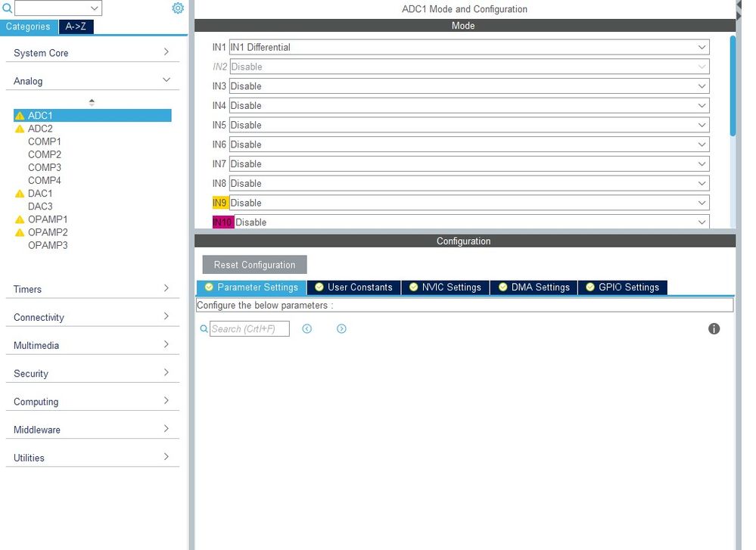Select OPAMP2 in the Analog list
This screenshot has width=756, height=550.
tap(48, 232)
